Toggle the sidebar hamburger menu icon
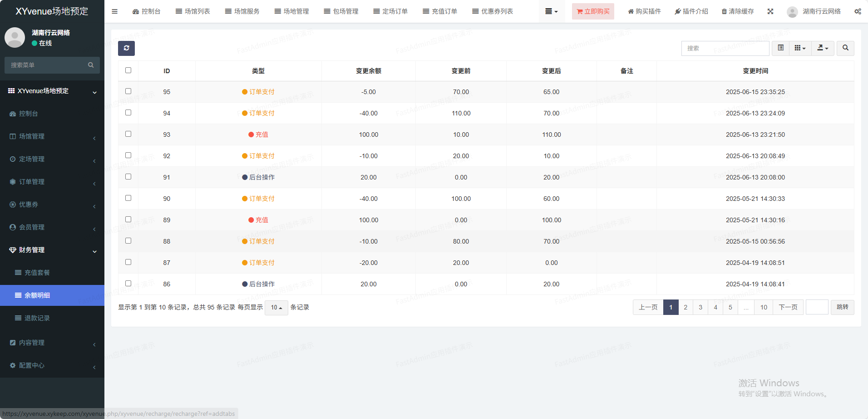 click(x=114, y=11)
